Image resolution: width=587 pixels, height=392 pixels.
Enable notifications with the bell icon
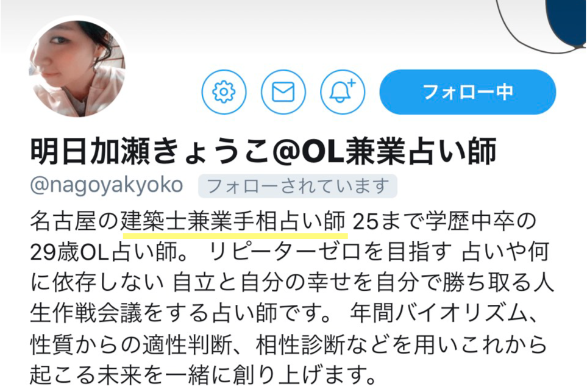point(342,91)
